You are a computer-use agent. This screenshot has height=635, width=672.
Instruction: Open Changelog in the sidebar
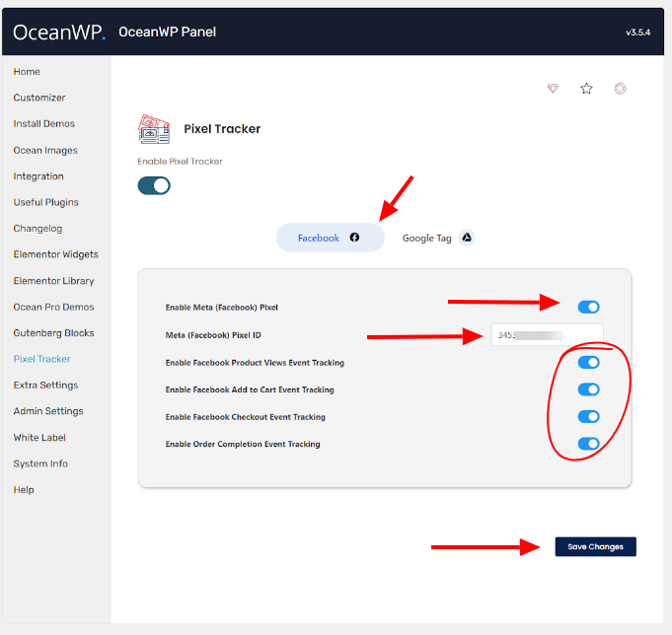pos(37,229)
